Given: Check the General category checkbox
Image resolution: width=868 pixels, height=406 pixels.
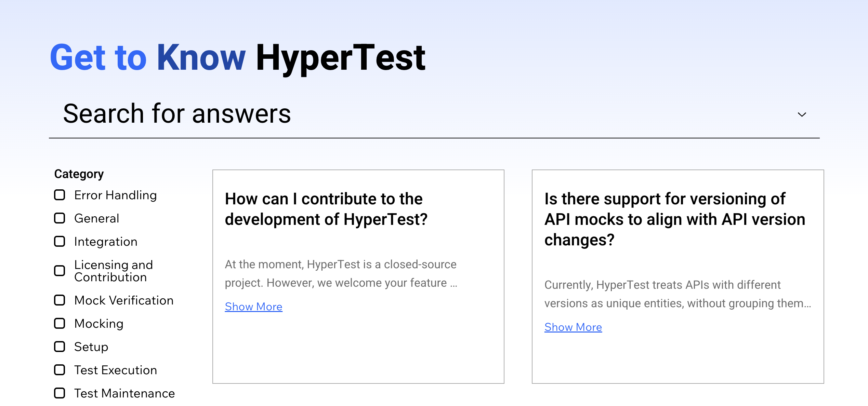Looking at the screenshot, I should click(x=60, y=218).
